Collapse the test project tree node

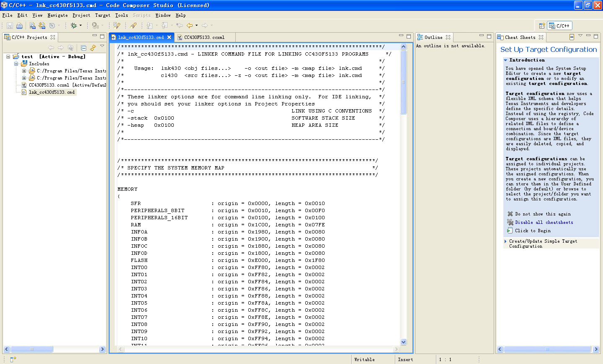pos(8,56)
